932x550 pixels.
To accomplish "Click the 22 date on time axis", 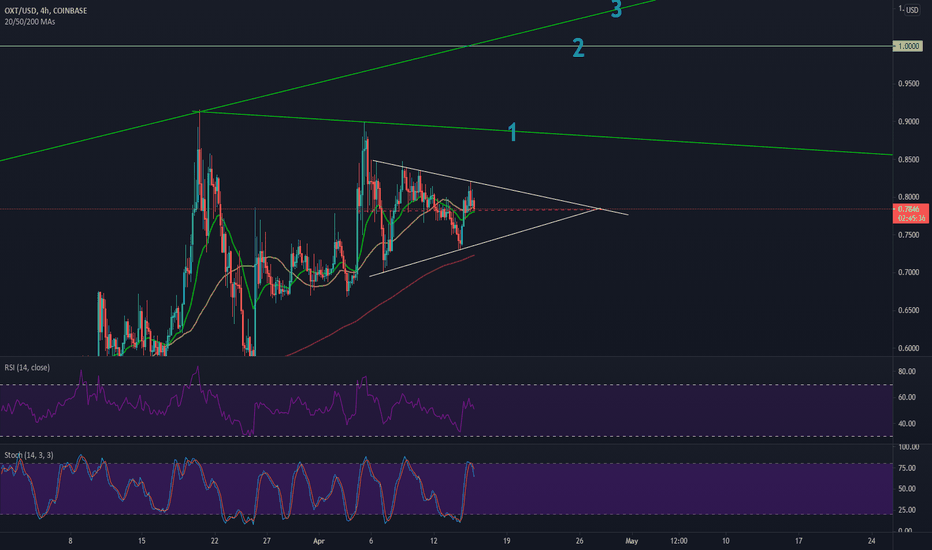I will pyautogui.click(x=215, y=540).
